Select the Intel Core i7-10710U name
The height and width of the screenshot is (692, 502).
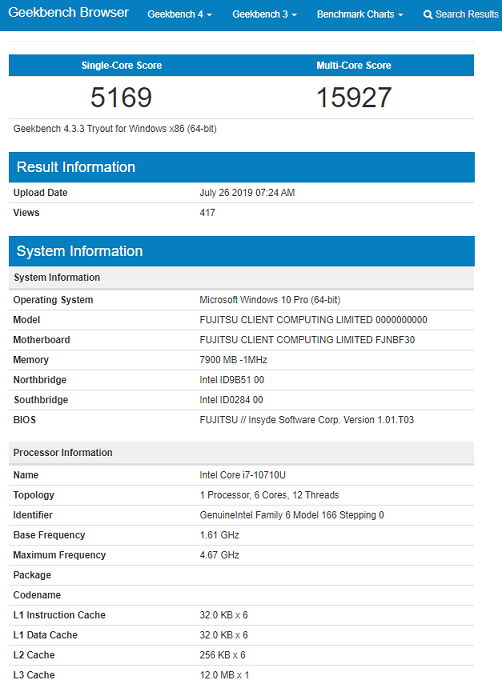pyautogui.click(x=242, y=475)
